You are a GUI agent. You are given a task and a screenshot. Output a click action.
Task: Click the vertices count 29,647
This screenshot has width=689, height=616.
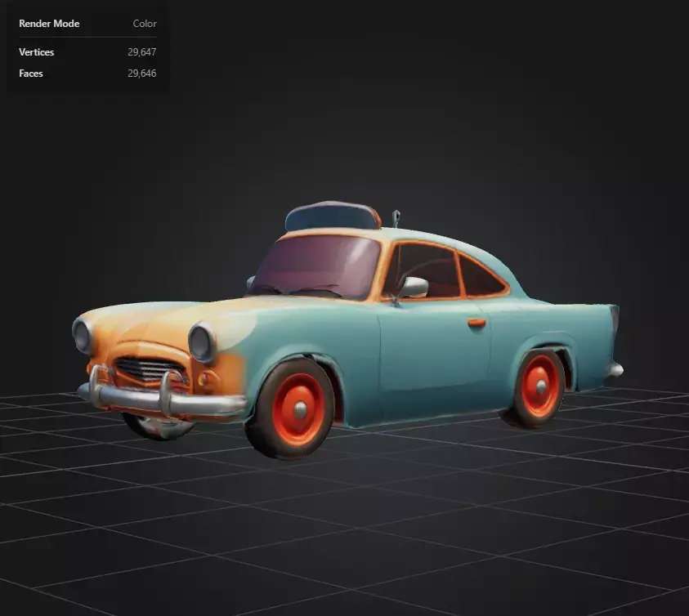pos(142,52)
